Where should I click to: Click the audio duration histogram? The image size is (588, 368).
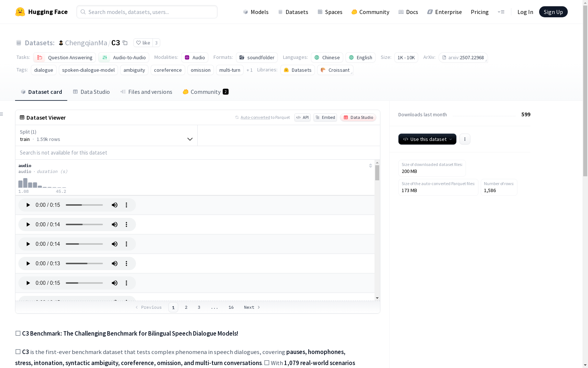[42, 183]
